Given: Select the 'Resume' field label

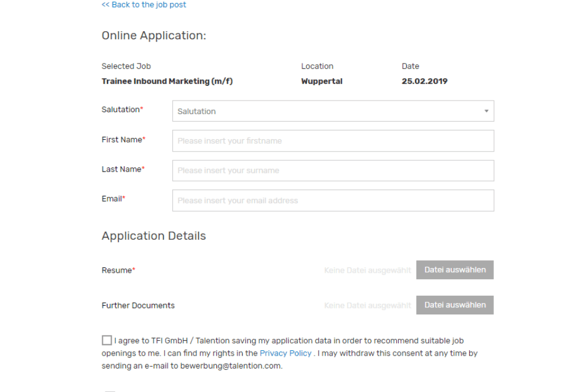Looking at the screenshot, I should pyautogui.click(x=118, y=270).
